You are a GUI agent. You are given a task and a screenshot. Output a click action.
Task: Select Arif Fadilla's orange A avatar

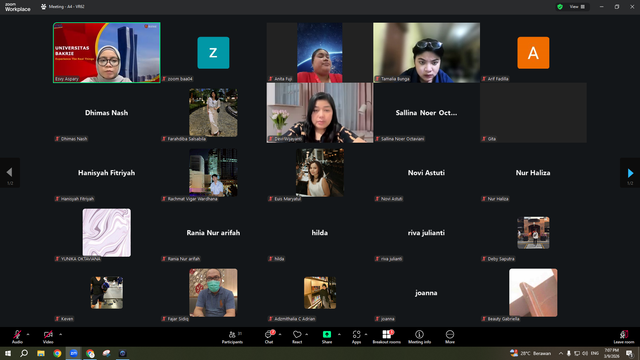533,53
